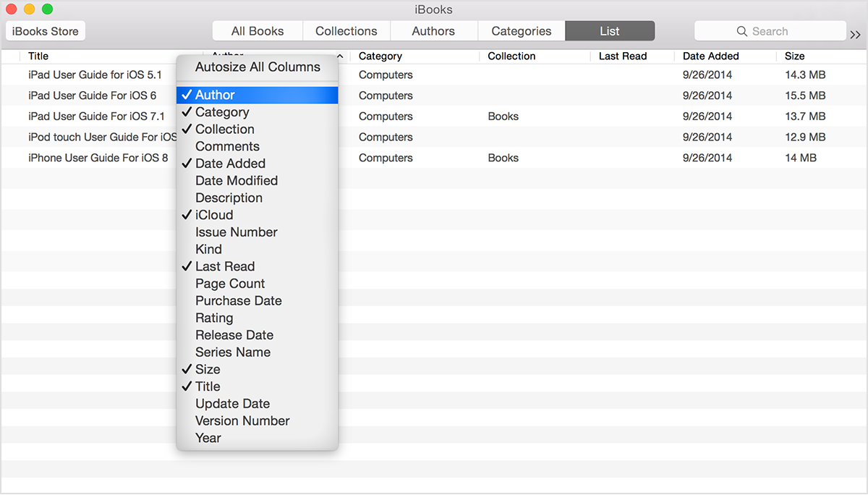The height and width of the screenshot is (495, 868).
Task: Hide the Last Read column via menu
Action: click(257, 266)
